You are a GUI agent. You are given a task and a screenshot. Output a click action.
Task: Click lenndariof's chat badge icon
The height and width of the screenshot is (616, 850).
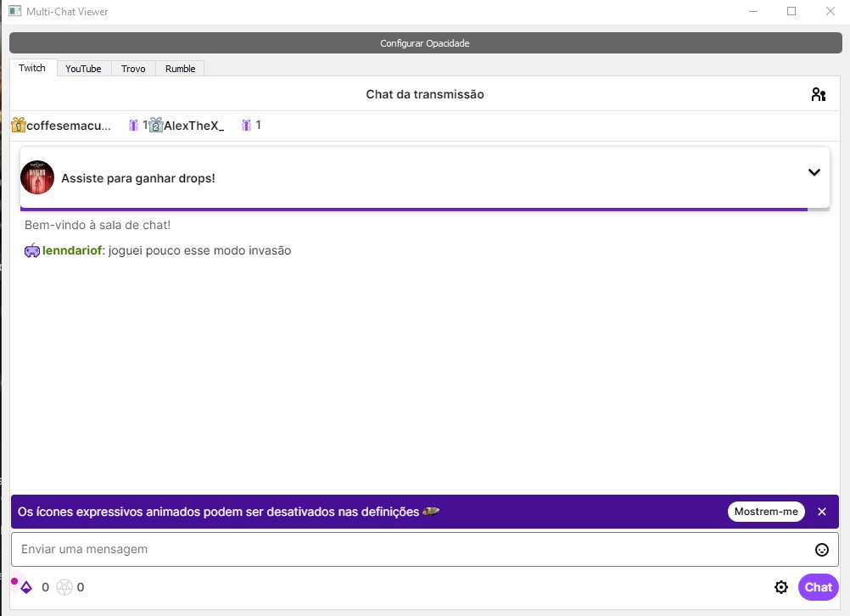(x=32, y=250)
